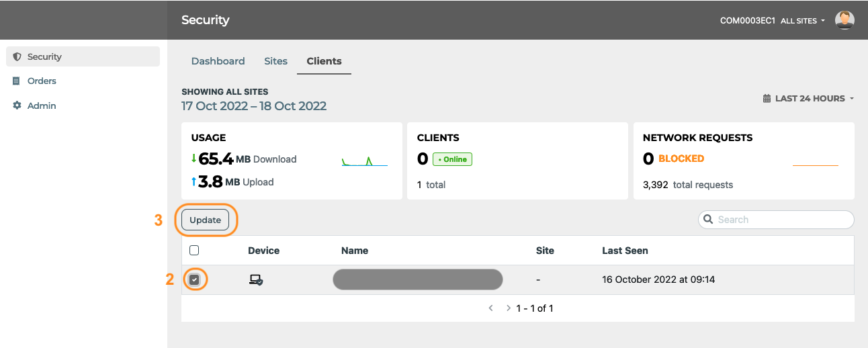Click the Security shield icon in sidebar
Image resolution: width=868 pixels, height=348 pixels.
(x=17, y=57)
